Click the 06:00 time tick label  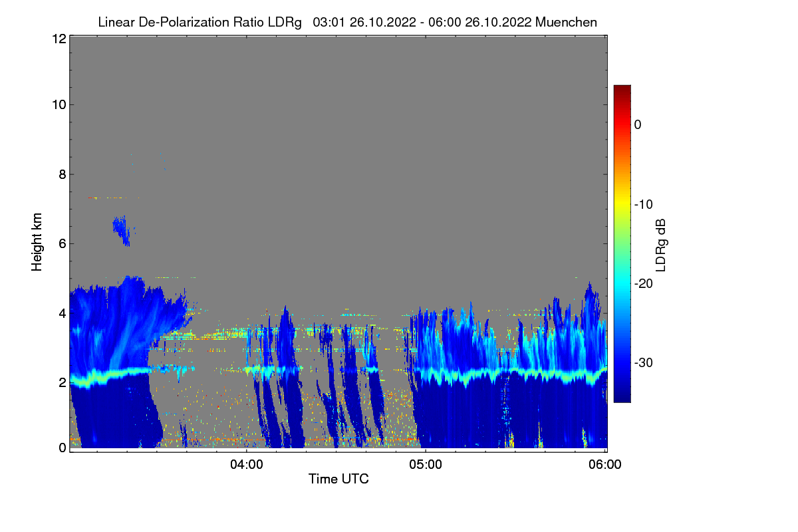point(605,465)
